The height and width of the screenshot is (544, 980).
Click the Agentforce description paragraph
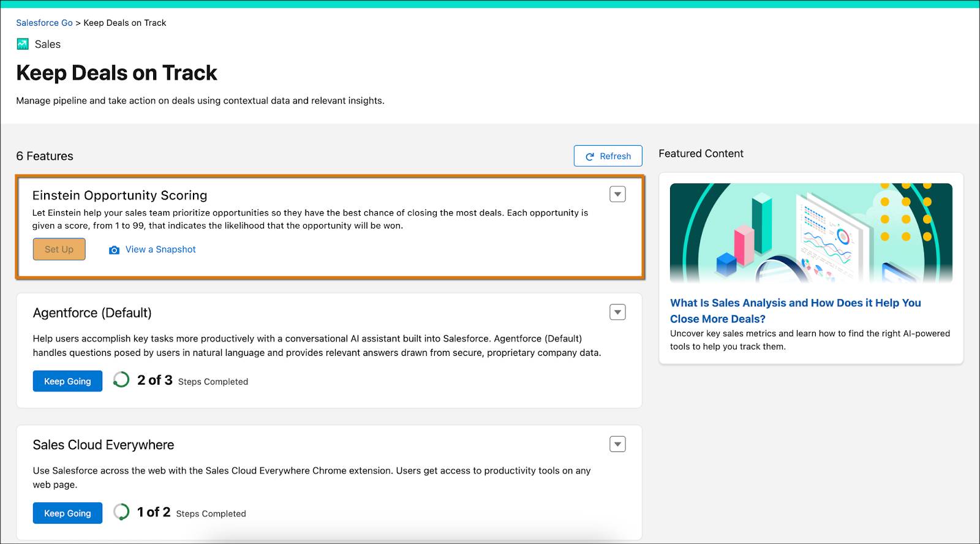coord(317,346)
